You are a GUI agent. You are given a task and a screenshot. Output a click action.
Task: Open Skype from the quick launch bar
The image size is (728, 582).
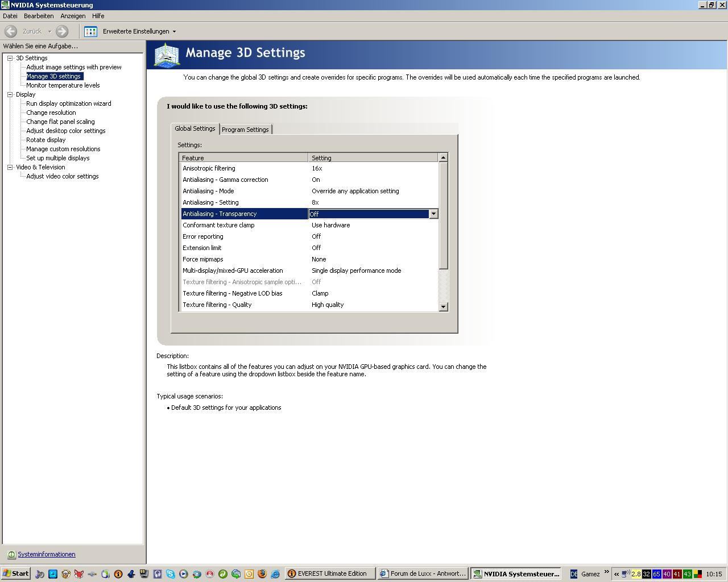point(170,574)
